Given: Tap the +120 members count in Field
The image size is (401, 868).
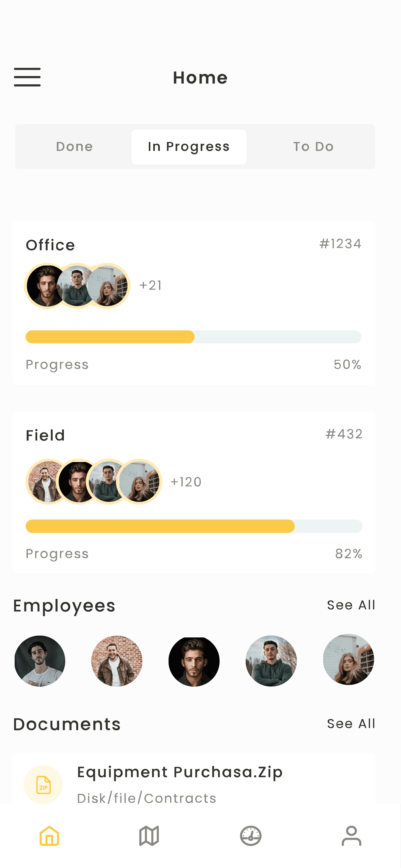Looking at the screenshot, I should point(186,482).
